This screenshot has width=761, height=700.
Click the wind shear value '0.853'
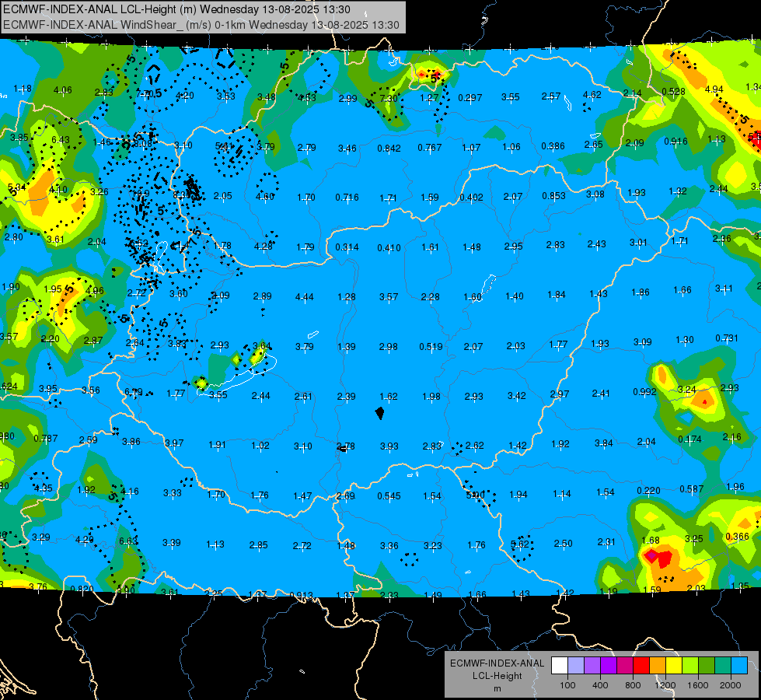click(x=553, y=196)
